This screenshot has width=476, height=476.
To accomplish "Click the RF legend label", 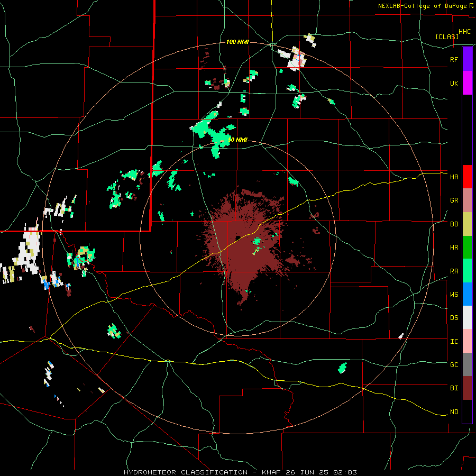I will [x=454, y=59].
